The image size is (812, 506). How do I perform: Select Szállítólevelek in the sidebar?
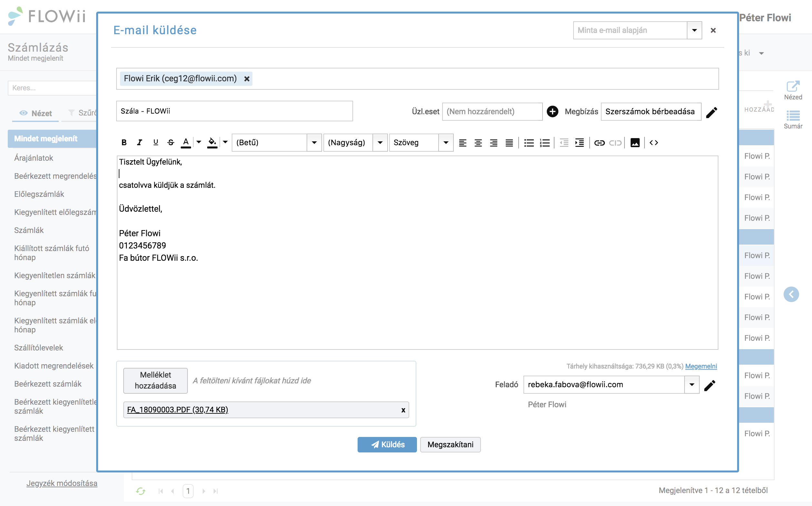[x=38, y=348]
